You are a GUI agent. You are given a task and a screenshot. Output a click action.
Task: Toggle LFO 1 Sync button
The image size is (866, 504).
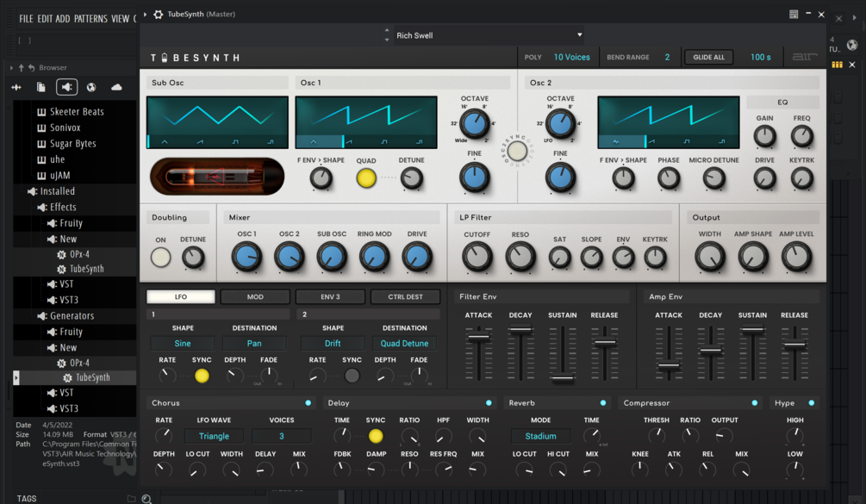202,376
